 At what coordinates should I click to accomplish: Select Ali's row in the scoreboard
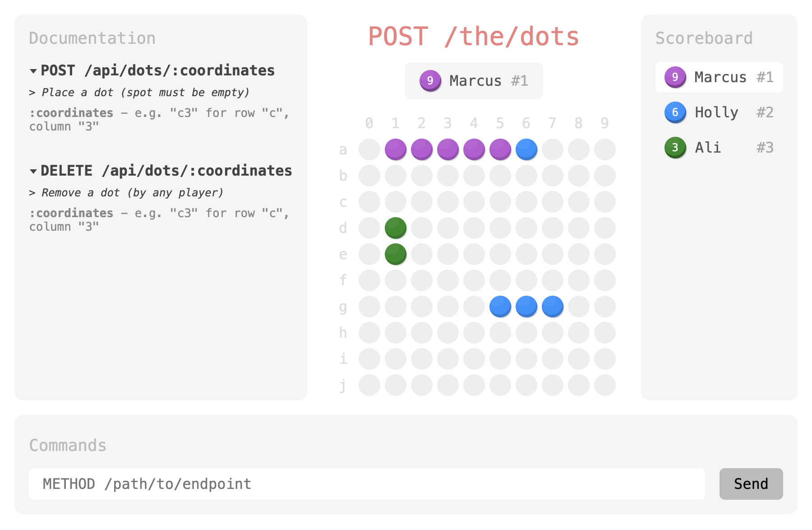pyautogui.click(x=719, y=148)
